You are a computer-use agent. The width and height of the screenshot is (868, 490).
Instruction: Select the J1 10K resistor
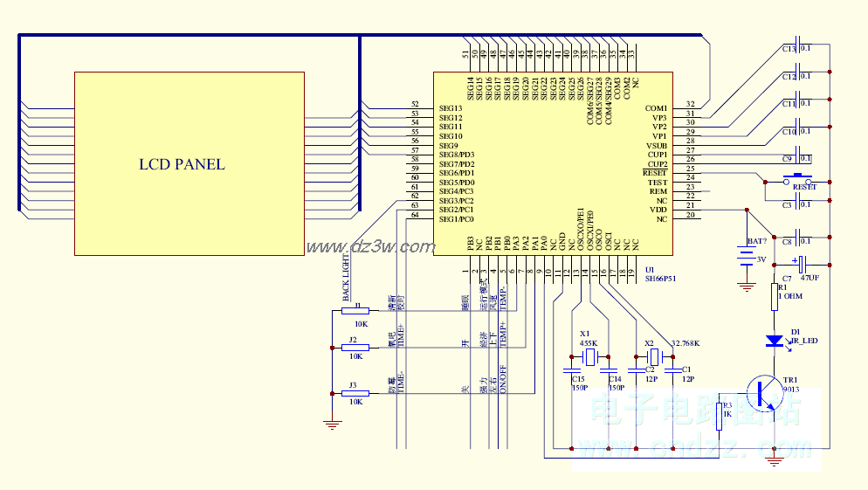pyautogui.click(x=355, y=310)
